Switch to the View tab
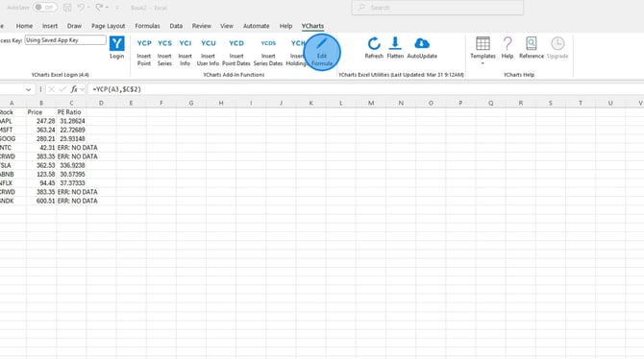 [226, 26]
